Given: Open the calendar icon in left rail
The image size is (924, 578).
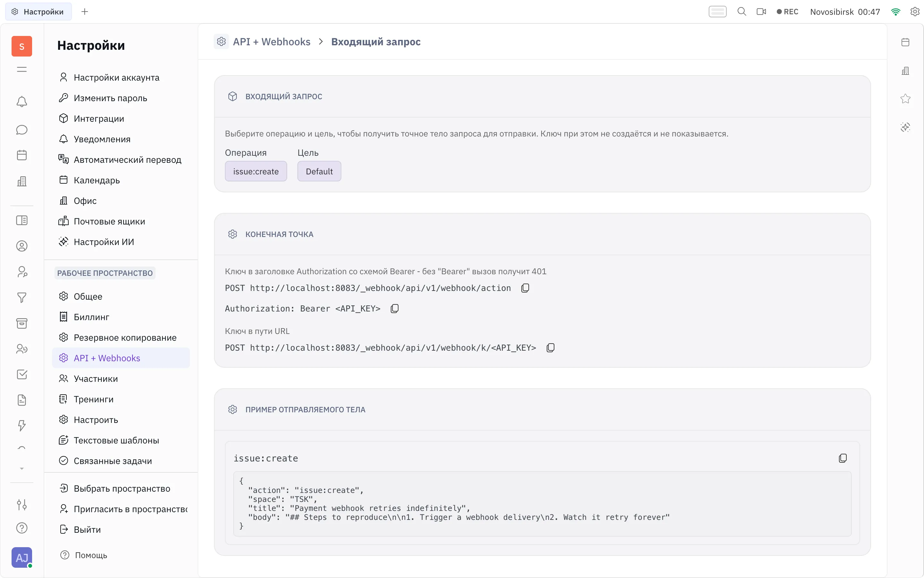Looking at the screenshot, I should (x=22, y=155).
